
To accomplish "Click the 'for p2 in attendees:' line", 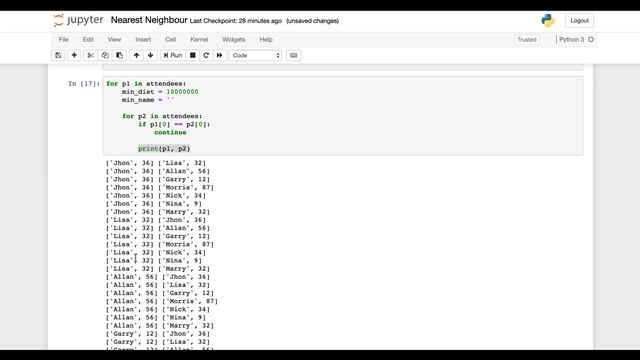I will point(162,116).
